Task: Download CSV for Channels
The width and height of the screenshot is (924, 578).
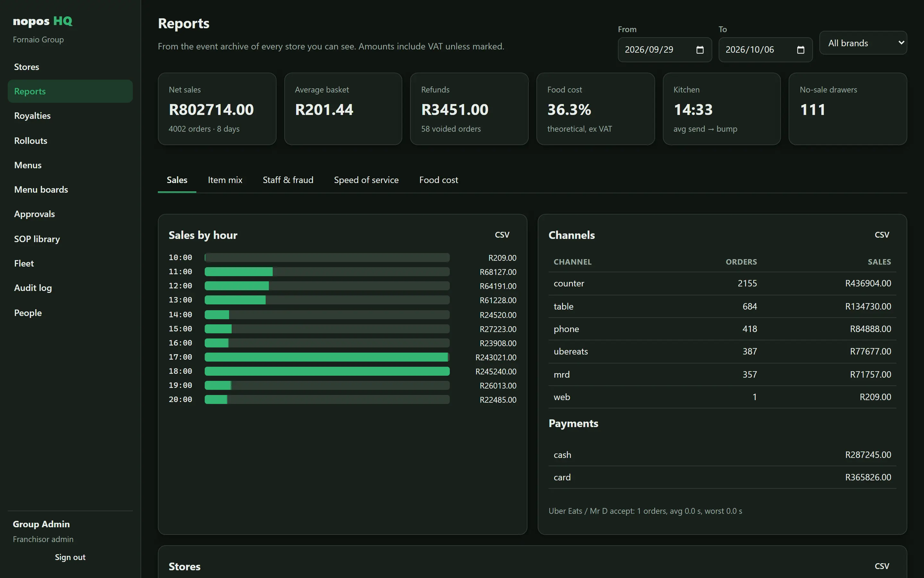Action: (882, 235)
